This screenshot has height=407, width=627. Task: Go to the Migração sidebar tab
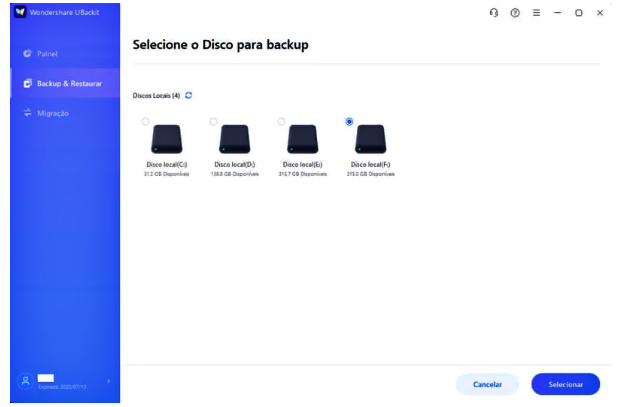click(x=52, y=113)
